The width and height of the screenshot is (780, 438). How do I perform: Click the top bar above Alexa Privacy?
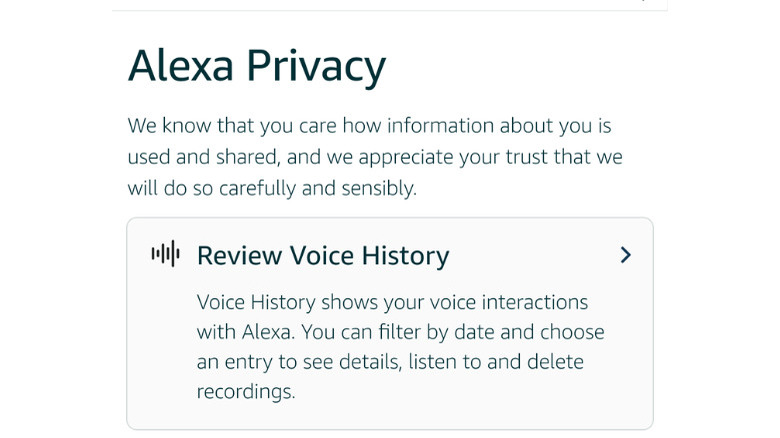(x=390, y=5)
